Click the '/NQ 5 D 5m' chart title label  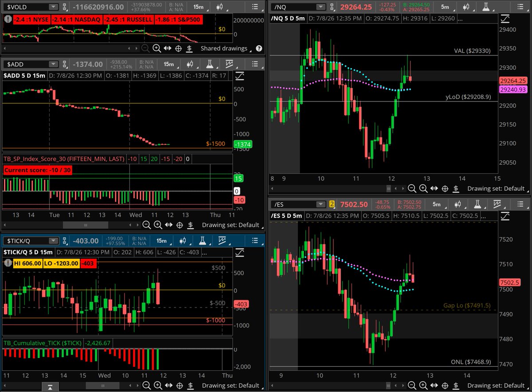coord(287,19)
